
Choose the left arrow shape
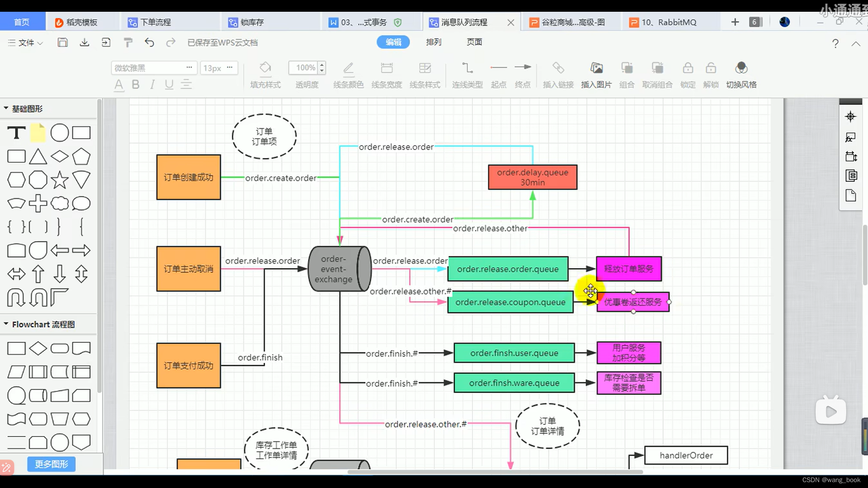60,250
